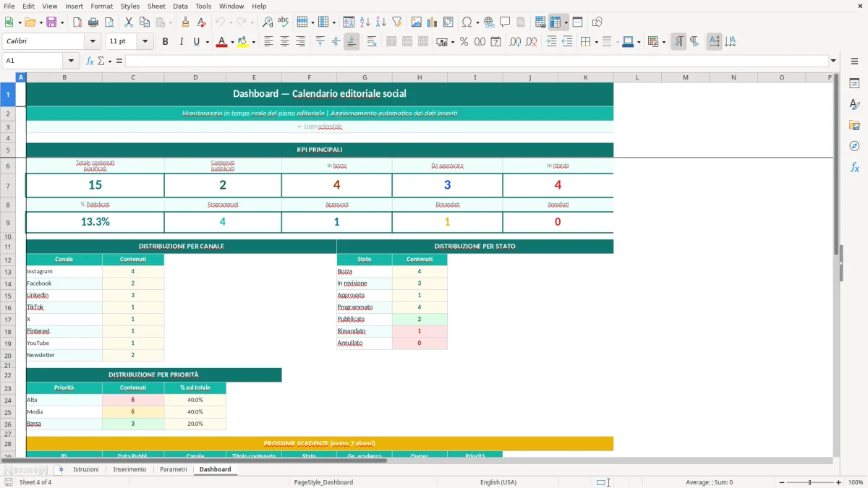Open the Styles menu

[130, 6]
